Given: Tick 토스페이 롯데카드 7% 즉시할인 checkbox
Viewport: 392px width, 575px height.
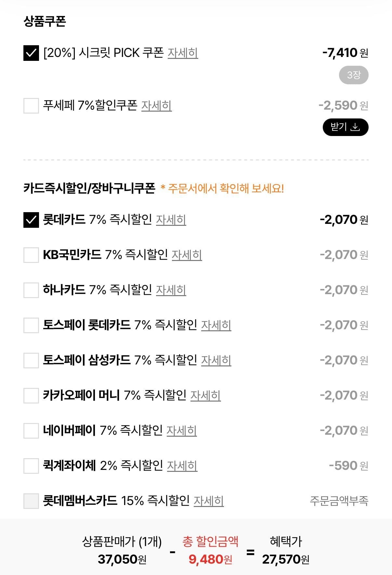Looking at the screenshot, I should [31, 325].
